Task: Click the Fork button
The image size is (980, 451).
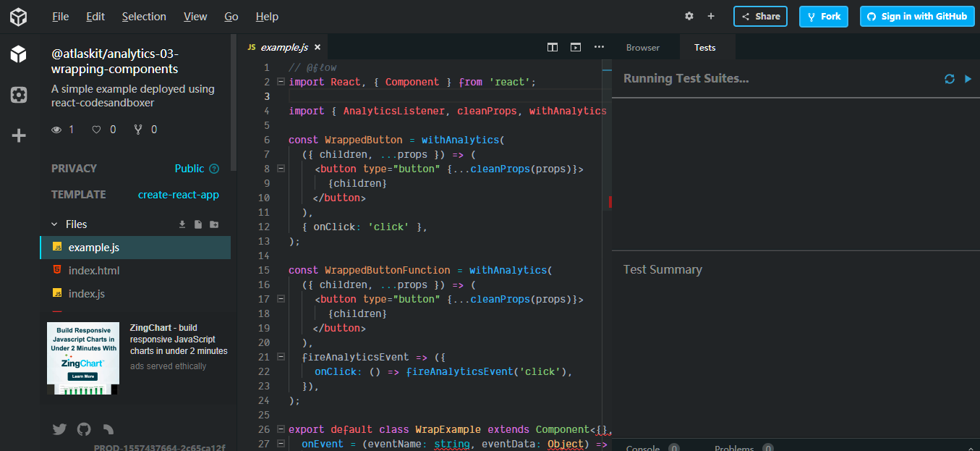Action: [823, 17]
